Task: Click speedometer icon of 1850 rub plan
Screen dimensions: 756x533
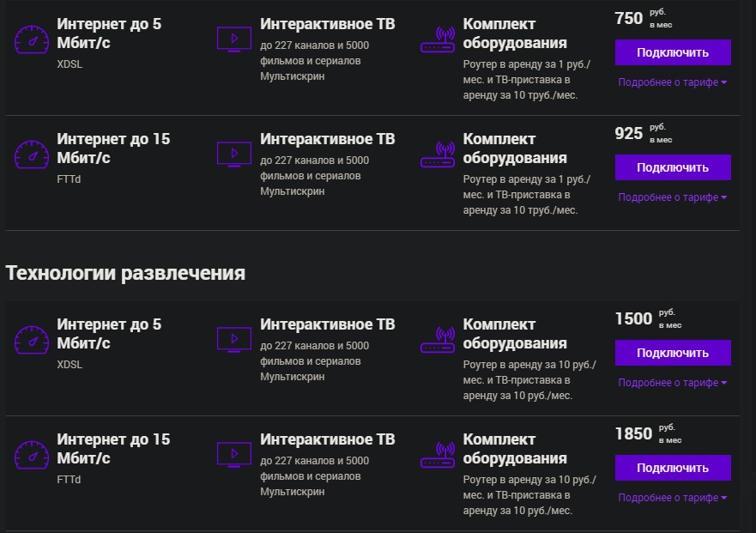Action: (32, 455)
